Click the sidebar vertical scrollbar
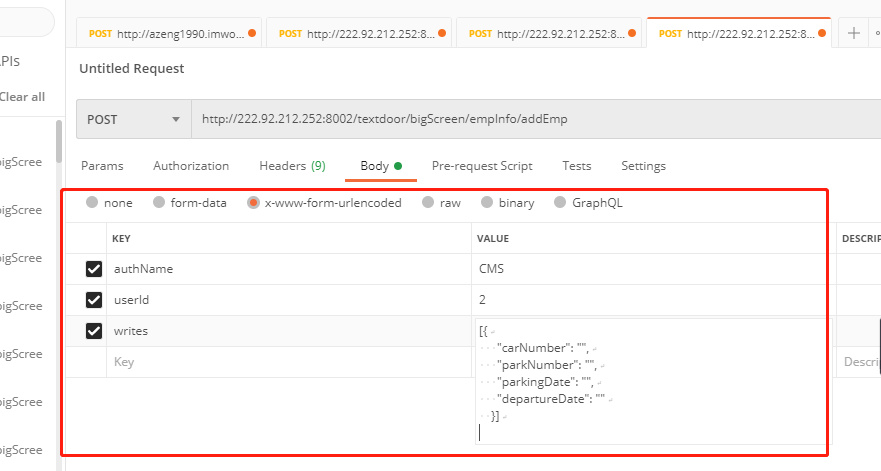This screenshot has height=471, width=881. (x=59, y=142)
